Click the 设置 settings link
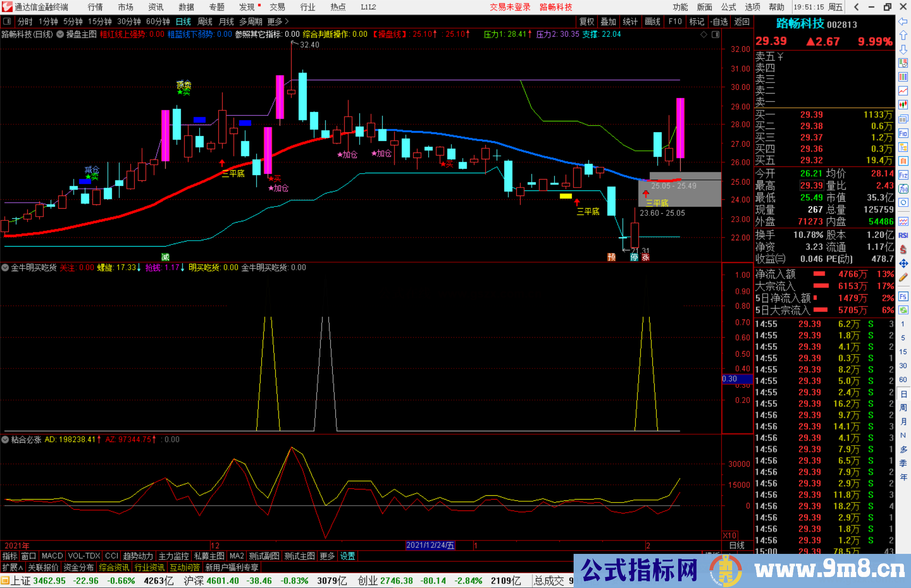This screenshot has width=911, height=588. (348, 556)
